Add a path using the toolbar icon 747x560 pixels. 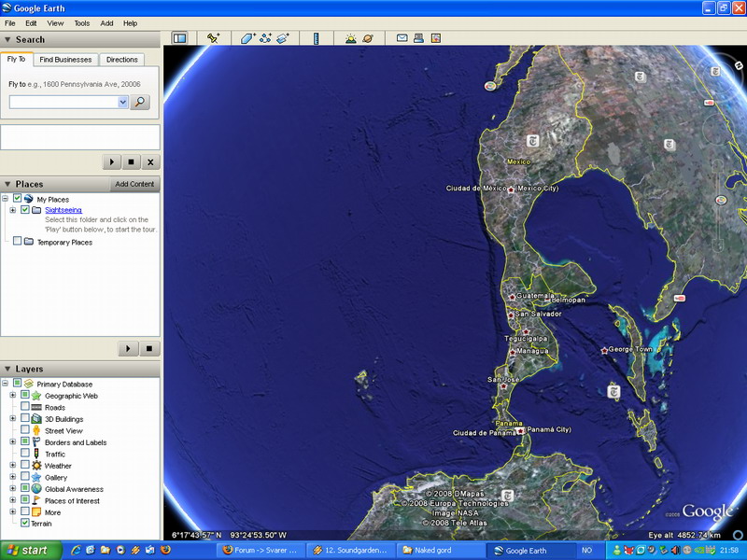click(x=265, y=38)
